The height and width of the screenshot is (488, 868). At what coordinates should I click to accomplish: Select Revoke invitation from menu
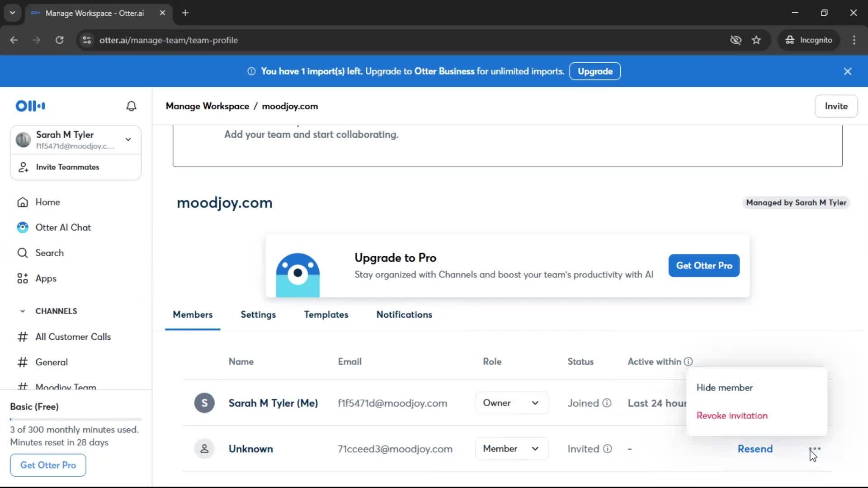click(x=732, y=416)
